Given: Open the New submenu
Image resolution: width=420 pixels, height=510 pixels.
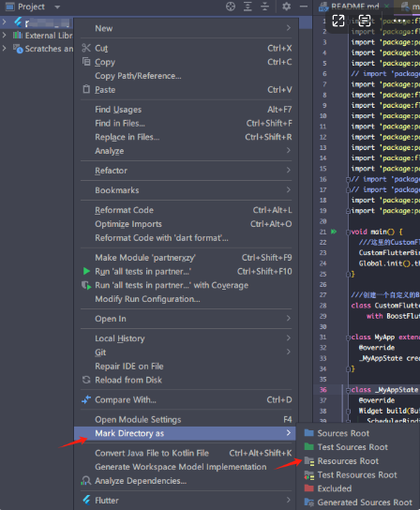Looking at the screenshot, I should click(x=186, y=28).
